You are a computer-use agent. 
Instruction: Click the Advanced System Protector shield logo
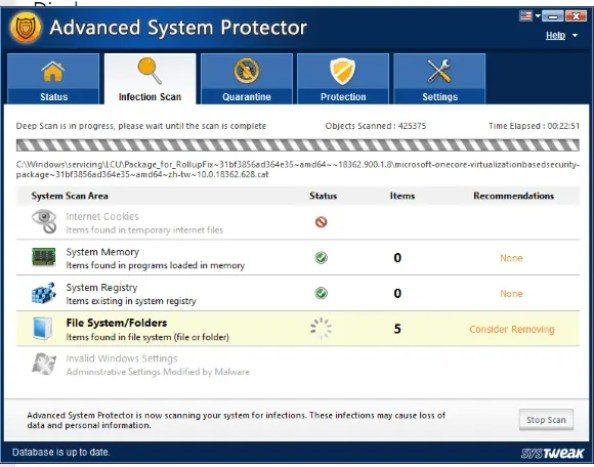coord(25,28)
